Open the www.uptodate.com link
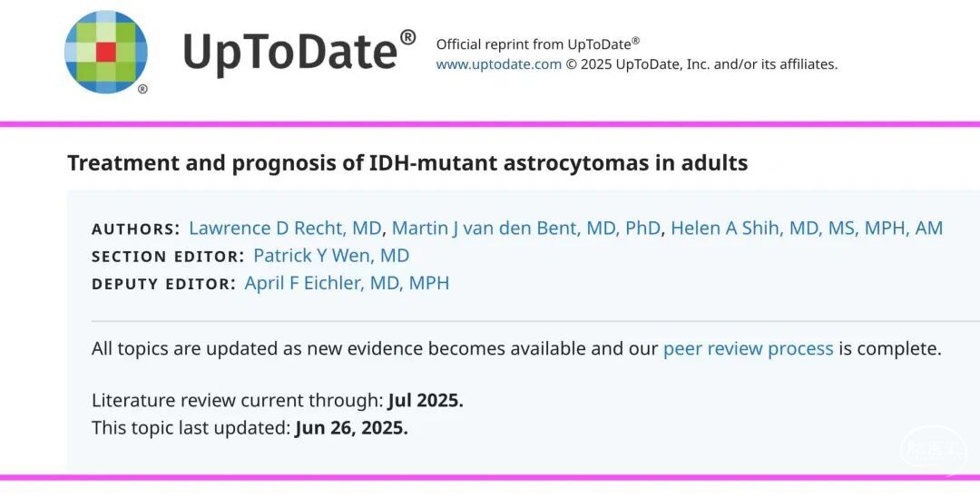 (499, 63)
